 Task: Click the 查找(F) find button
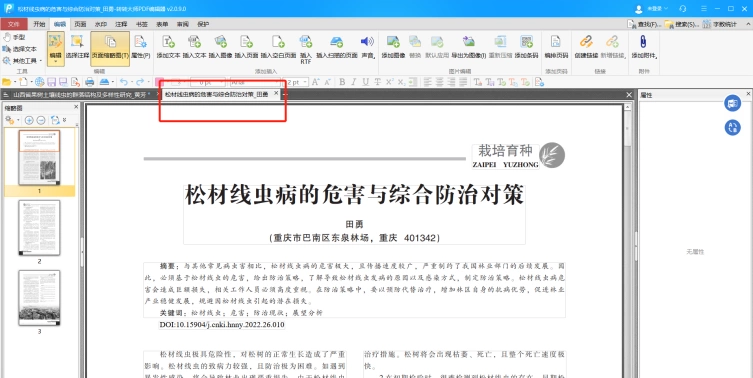(644, 24)
